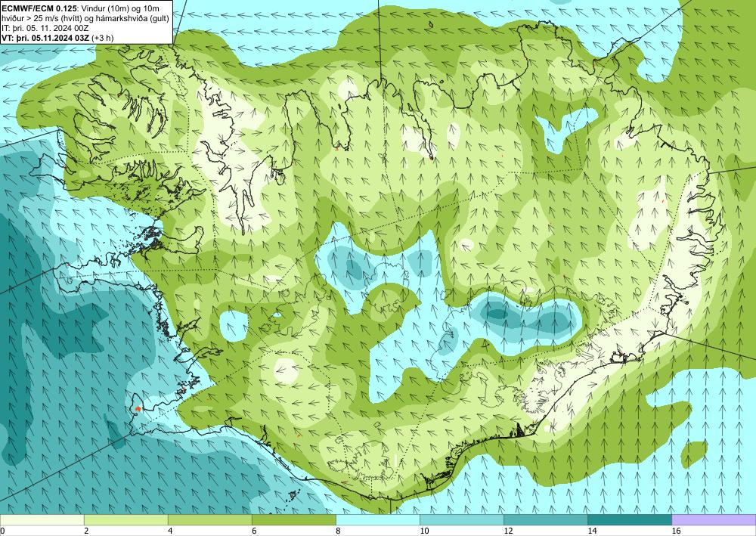
Task: Click the purple legend swatch above 16
Action: [x=714, y=519]
